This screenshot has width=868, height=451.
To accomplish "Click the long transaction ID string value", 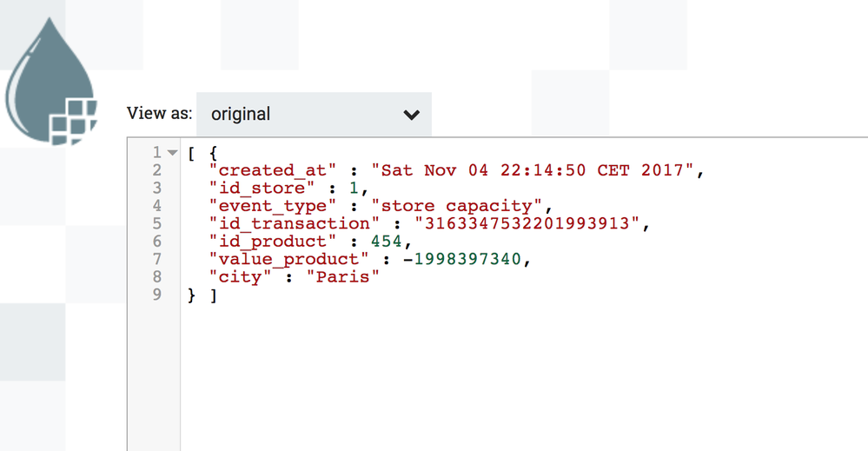I will pos(533,223).
